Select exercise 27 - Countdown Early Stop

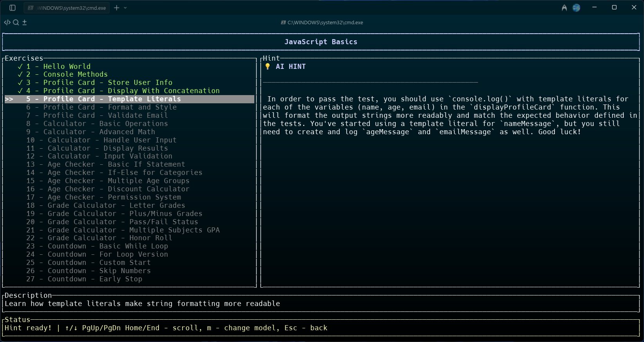(x=130, y=279)
